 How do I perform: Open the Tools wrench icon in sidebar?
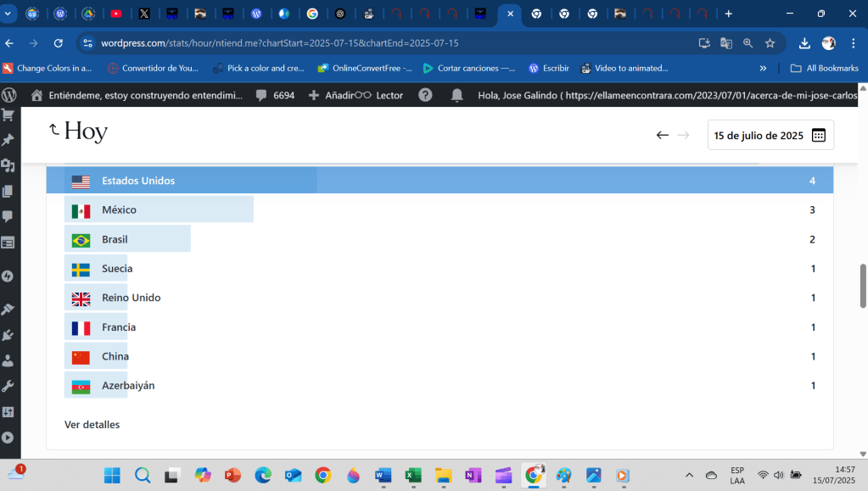pyautogui.click(x=8, y=386)
